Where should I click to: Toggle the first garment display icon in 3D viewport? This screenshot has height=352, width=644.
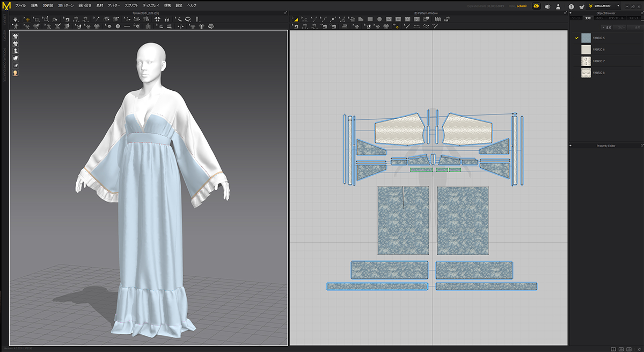click(x=16, y=37)
